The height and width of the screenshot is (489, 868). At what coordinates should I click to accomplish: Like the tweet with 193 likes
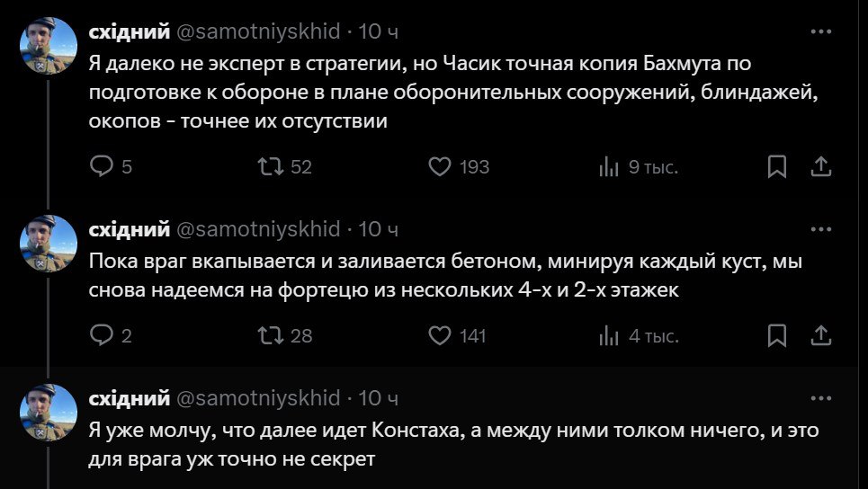tap(439, 166)
